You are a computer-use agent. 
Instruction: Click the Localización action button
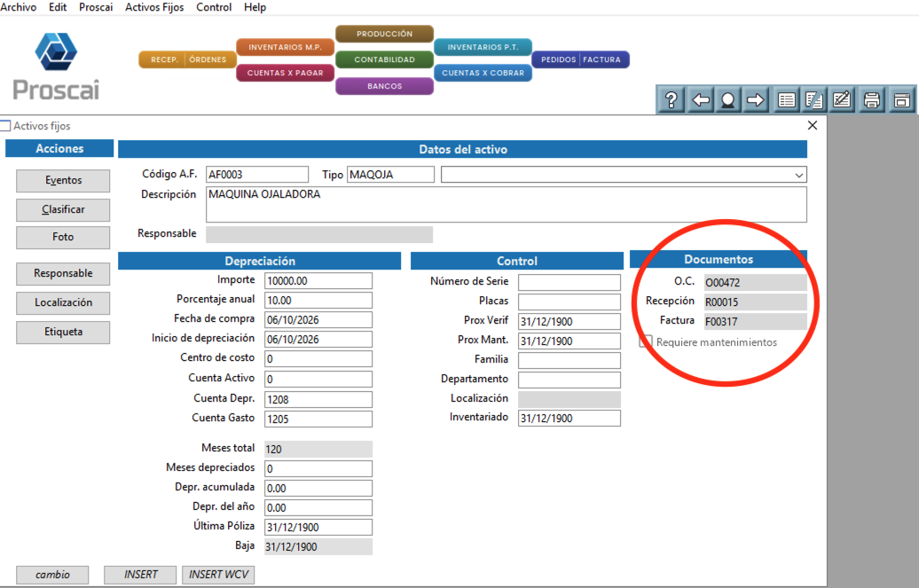tap(63, 303)
